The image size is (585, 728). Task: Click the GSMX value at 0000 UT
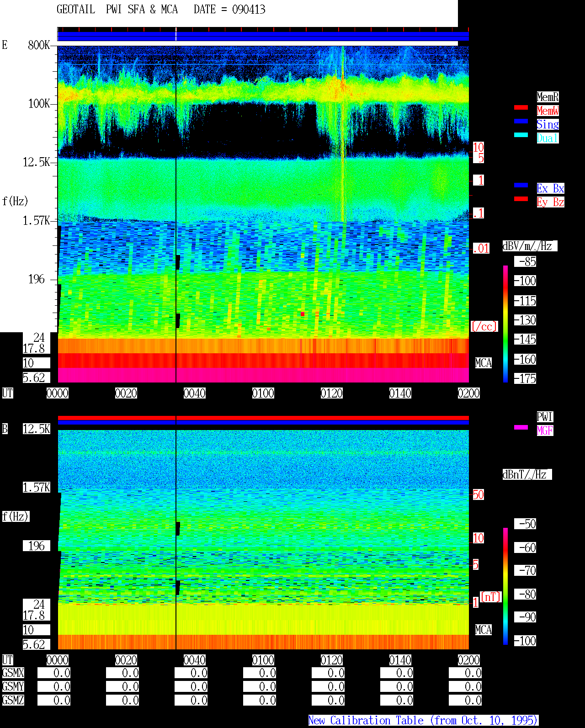coord(54,673)
